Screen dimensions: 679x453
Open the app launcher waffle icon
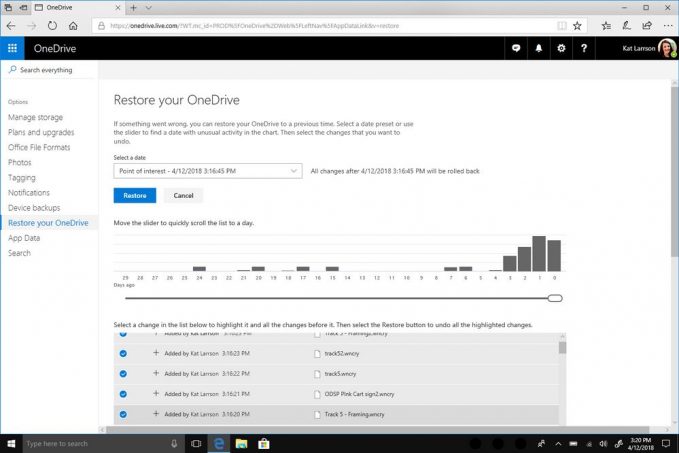click(x=12, y=48)
